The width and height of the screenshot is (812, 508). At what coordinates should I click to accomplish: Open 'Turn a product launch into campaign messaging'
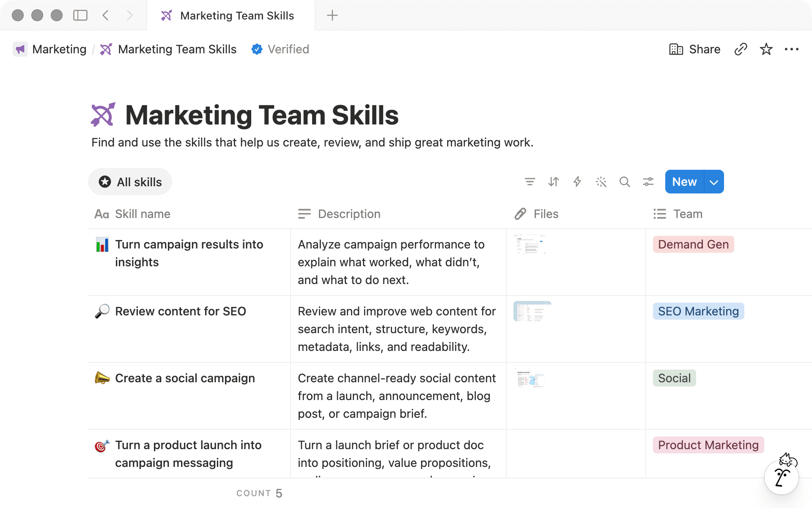tap(188, 454)
